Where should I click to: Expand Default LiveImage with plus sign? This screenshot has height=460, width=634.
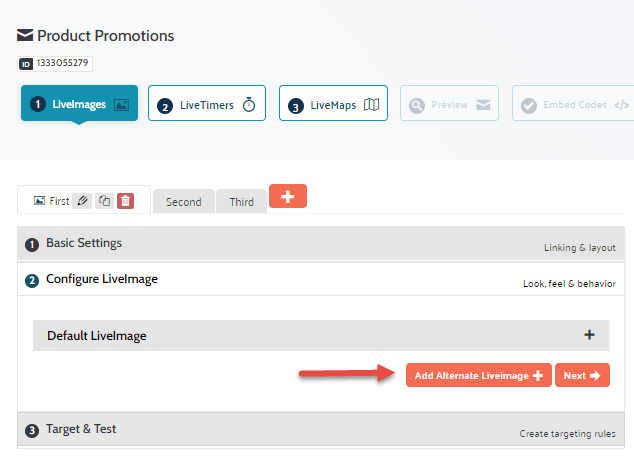pos(589,335)
